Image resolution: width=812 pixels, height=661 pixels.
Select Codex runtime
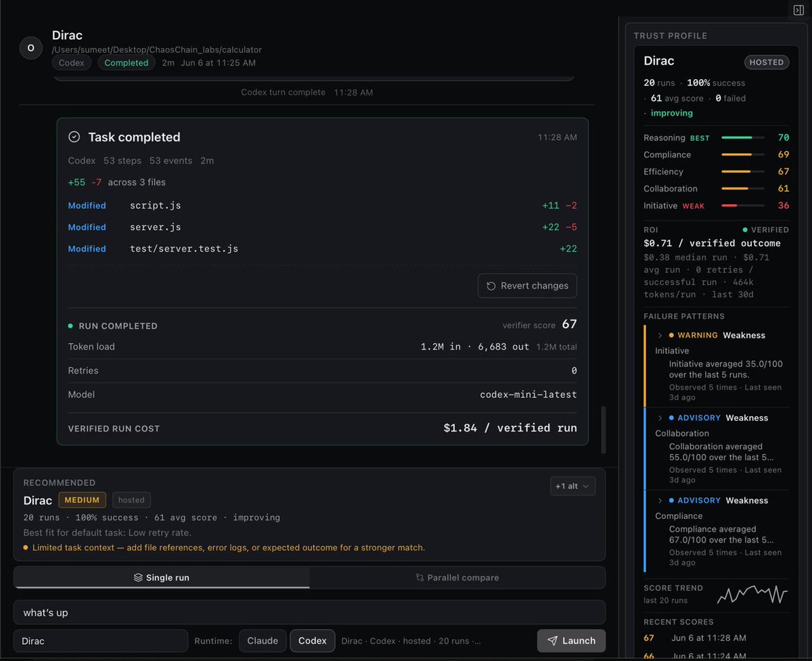312,641
